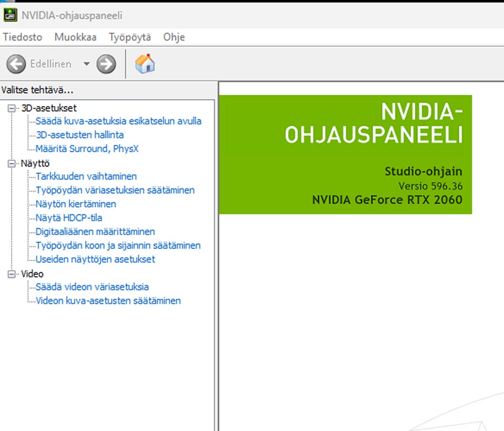This screenshot has width=504, height=431.
Task: Open Työpöydän väriasetuksien säätäminen
Action: [115, 190]
